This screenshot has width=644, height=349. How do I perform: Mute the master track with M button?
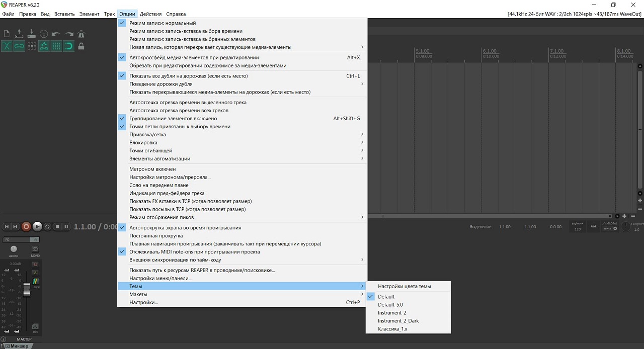coord(36,265)
